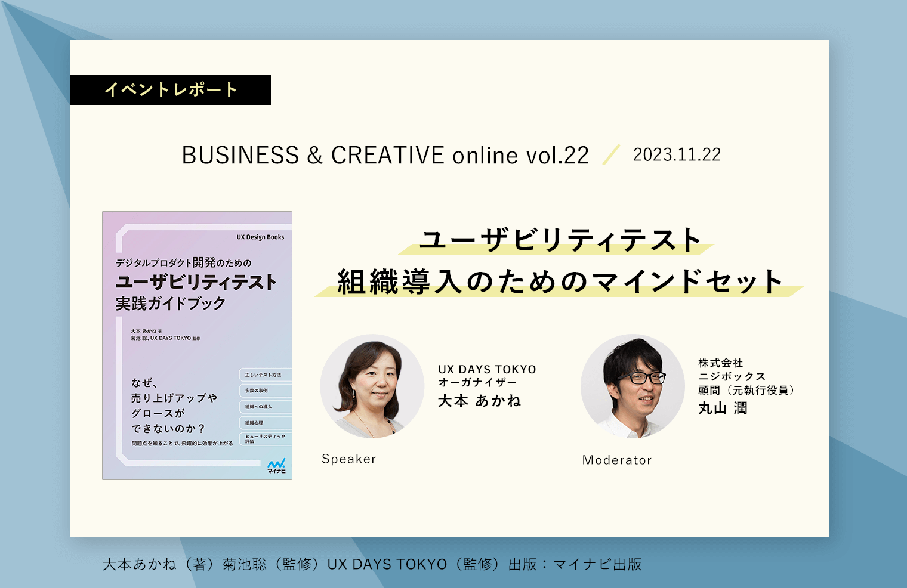Click the 組織導入のためのマインドセット headline line
This screenshot has height=588, width=907.
click(x=560, y=282)
